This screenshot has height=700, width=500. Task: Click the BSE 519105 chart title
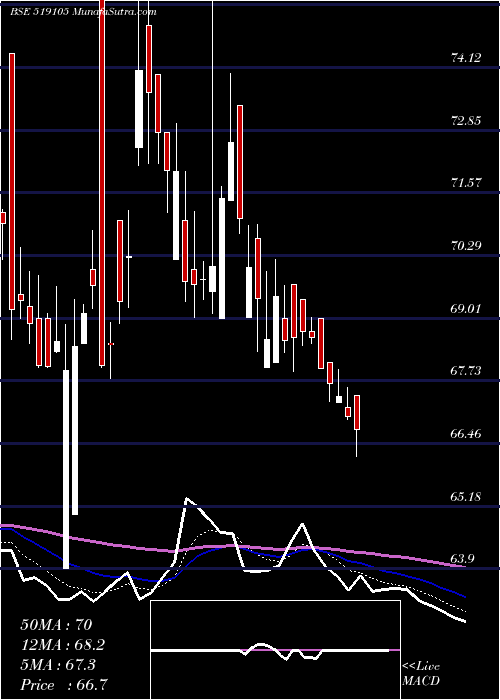(83, 12)
